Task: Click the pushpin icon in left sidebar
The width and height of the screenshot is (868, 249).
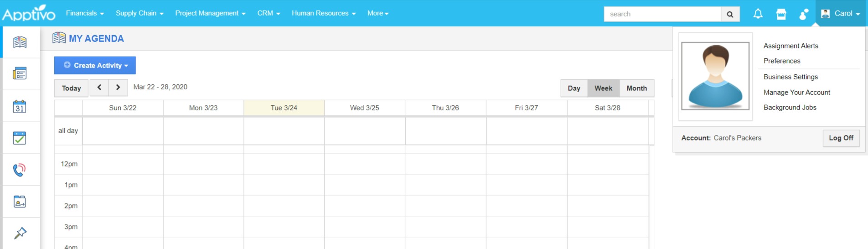Action: [x=20, y=233]
